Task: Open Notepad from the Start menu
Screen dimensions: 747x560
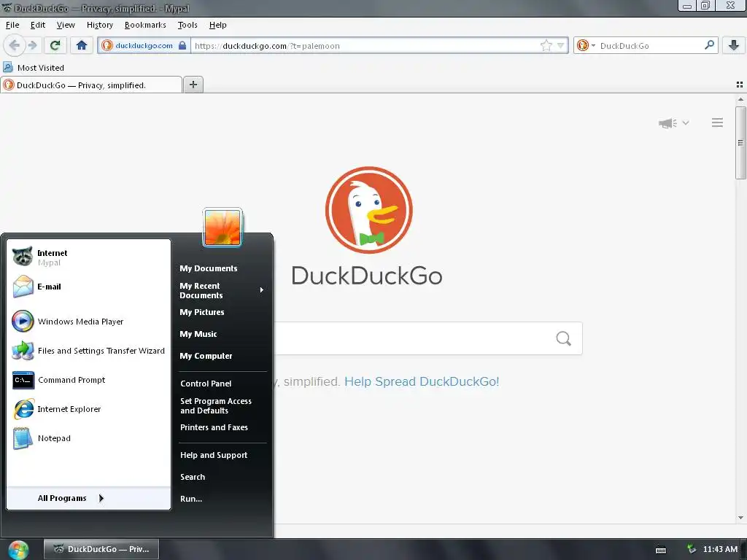Action: (88, 438)
